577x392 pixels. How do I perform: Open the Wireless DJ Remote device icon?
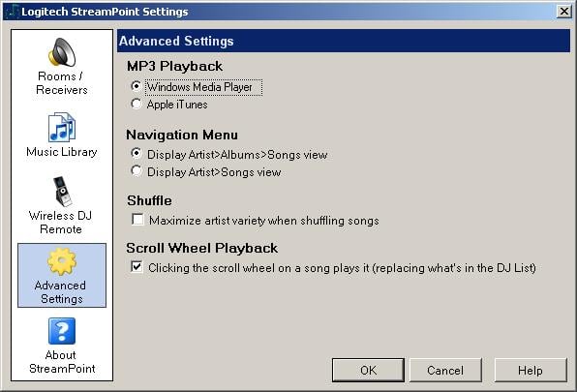(x=61, y=192)
